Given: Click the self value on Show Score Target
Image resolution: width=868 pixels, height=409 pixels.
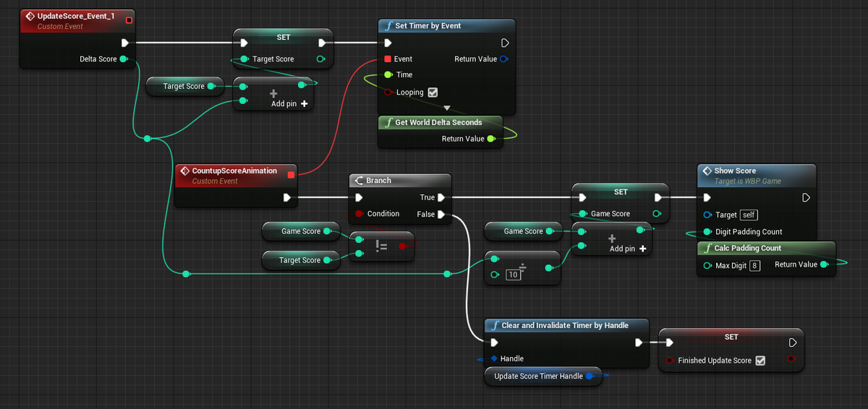Looking at the screenshot, I should [749, 215].
